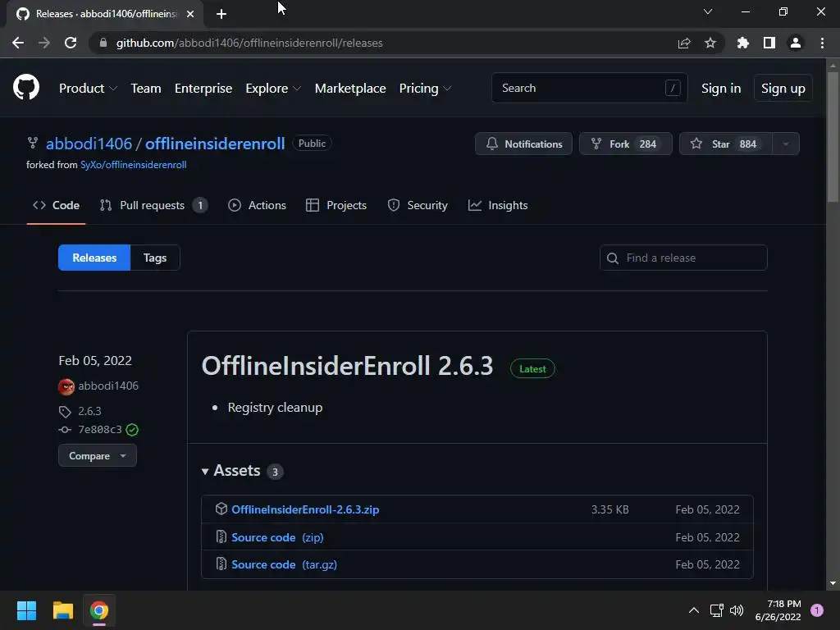The image size is (840, 630).
Task: Close the Releases browser tab
Action: click(x=190, y=14)
